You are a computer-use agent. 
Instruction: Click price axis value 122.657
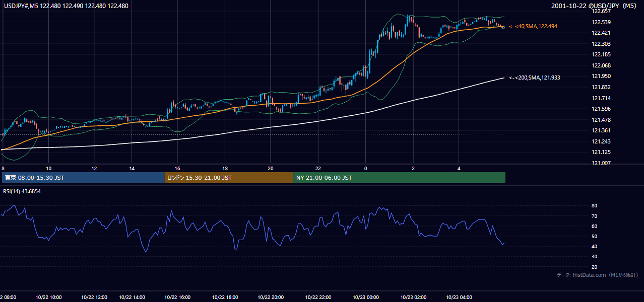click(x=601, y=12)
